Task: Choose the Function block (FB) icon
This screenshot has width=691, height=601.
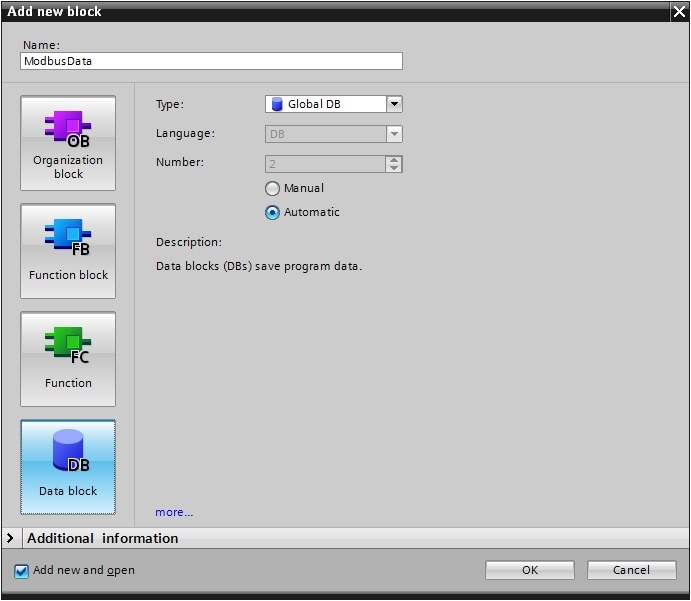Action: pos(68,237)
